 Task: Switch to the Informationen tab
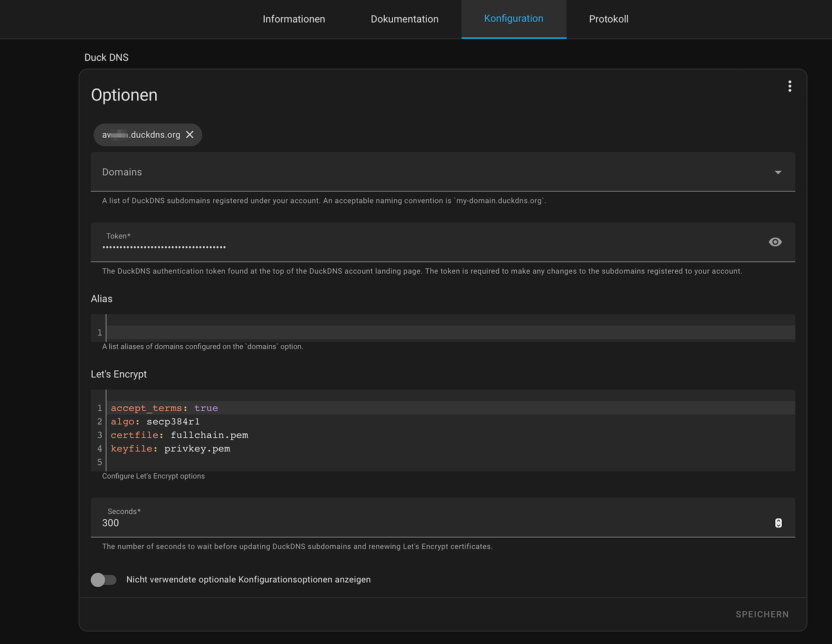294,19
